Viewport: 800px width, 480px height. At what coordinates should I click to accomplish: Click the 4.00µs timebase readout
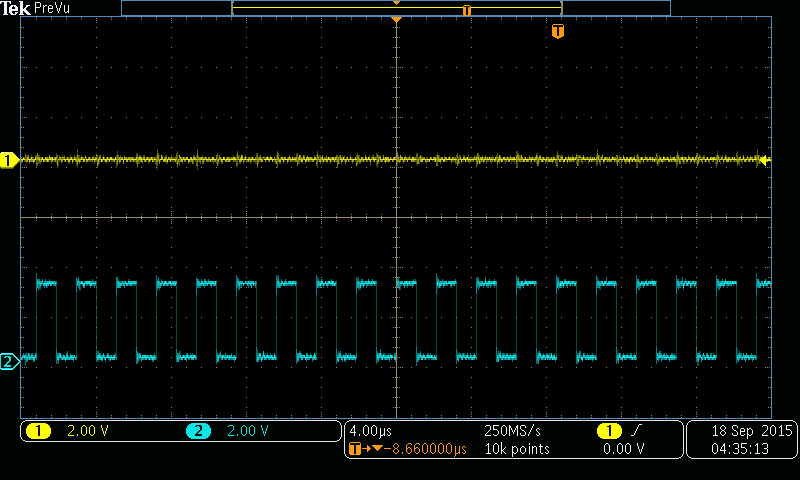tap(370, 431)
